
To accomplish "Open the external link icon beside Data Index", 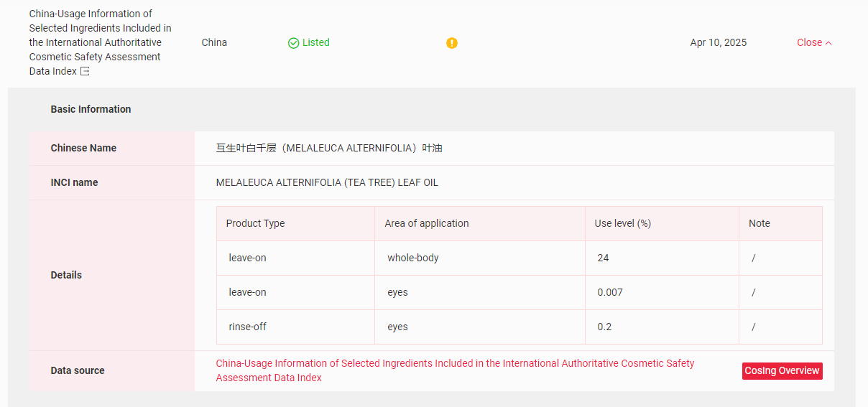I will pyautogui.click(x=85, y=71).
